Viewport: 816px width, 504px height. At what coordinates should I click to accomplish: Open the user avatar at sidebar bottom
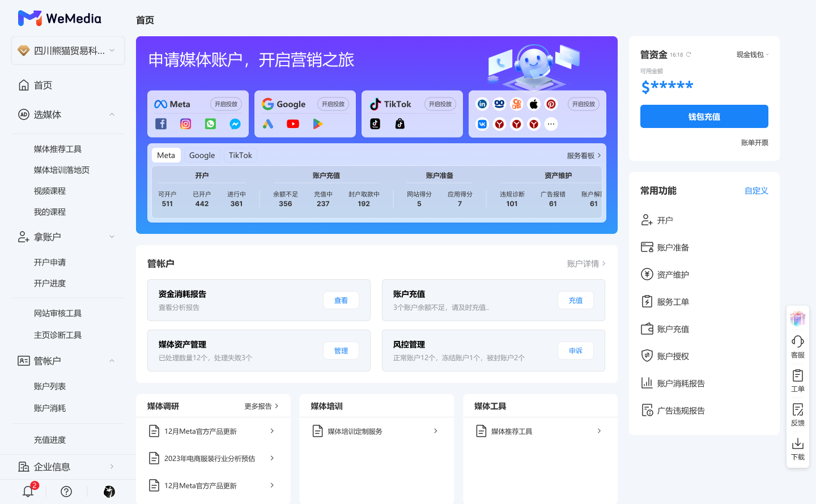(109, 492)
